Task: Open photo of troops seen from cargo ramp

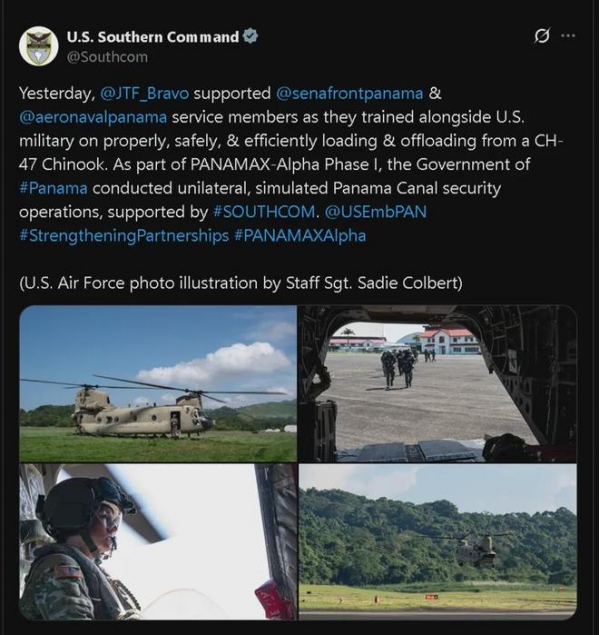Action: click(438, 384)
